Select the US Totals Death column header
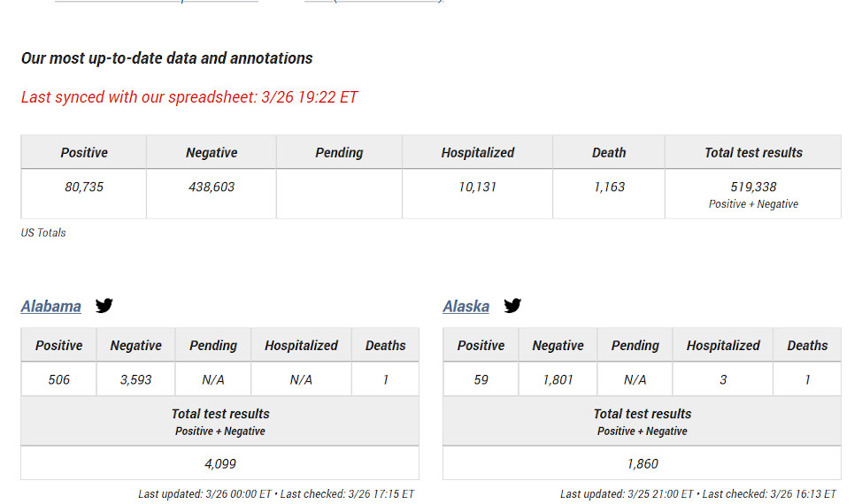This screenshot has width=862, height=504. pyautogui.click(x=609, y=153)
